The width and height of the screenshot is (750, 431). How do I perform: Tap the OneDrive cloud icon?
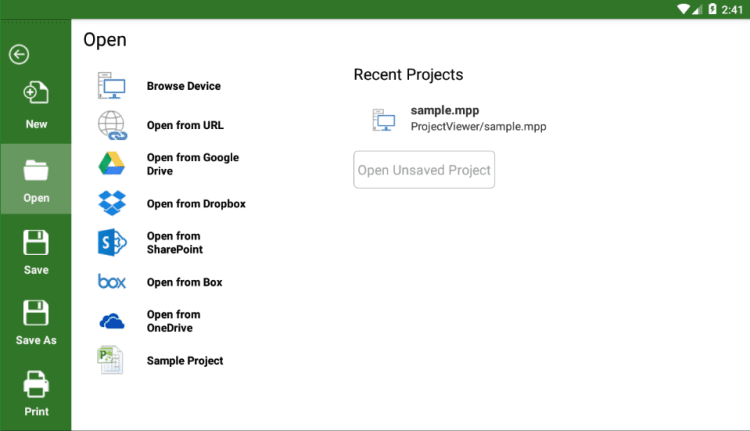(111, 321)
